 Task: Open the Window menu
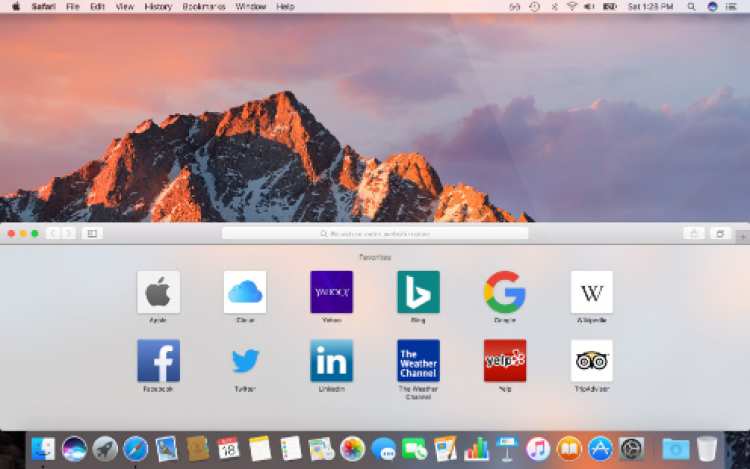pyautogui.click(x=251, y=7)
